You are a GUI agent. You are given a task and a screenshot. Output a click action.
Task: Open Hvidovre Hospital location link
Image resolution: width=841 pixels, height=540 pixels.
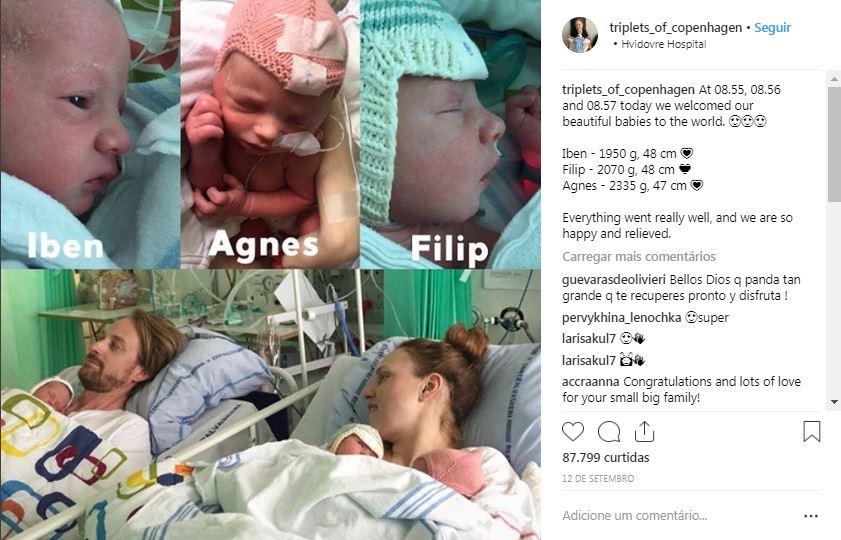663,45
